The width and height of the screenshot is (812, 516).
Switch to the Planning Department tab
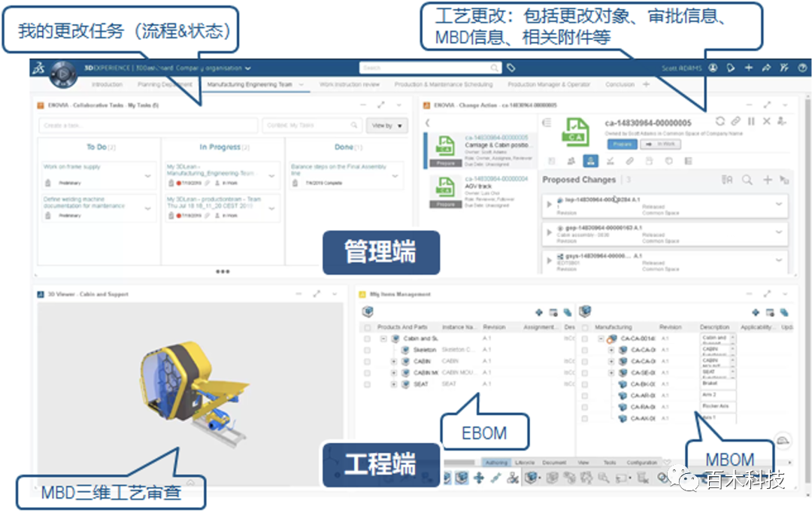coord(165,85)
